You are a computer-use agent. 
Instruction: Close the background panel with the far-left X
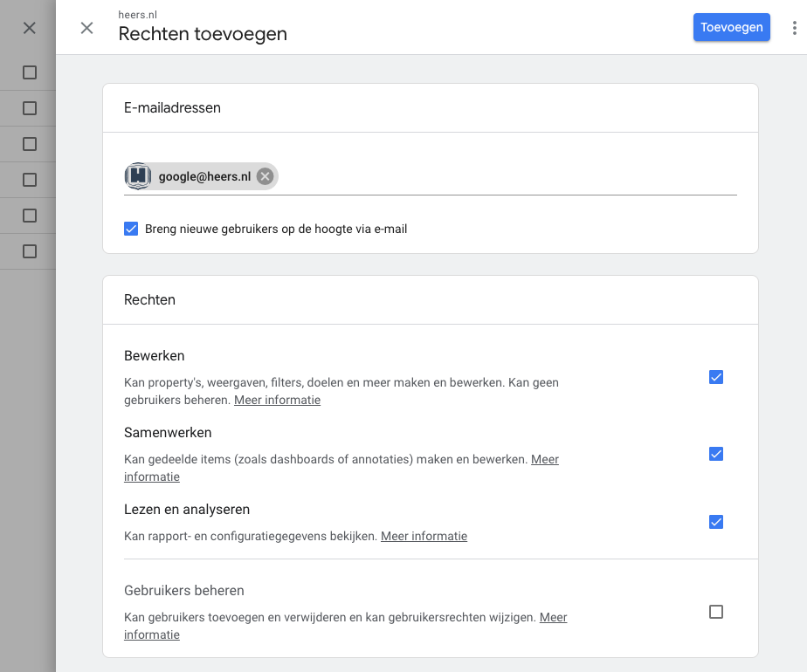pos(30,28)
